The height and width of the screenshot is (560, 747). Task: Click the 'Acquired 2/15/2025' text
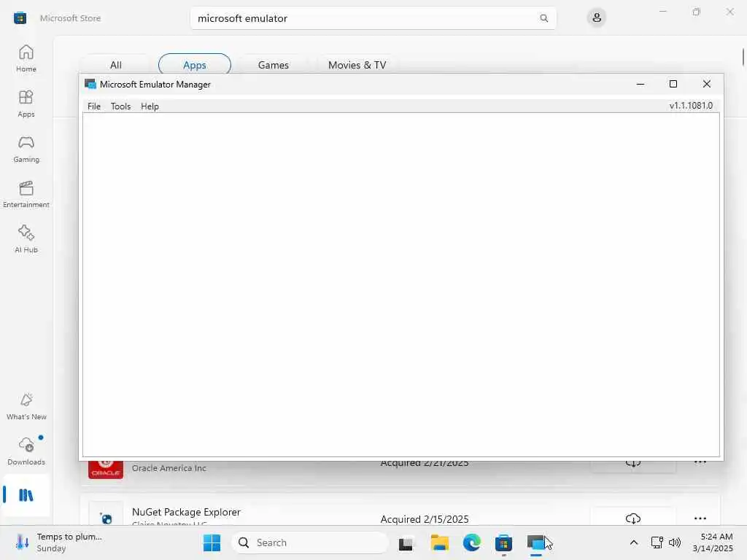425,519
